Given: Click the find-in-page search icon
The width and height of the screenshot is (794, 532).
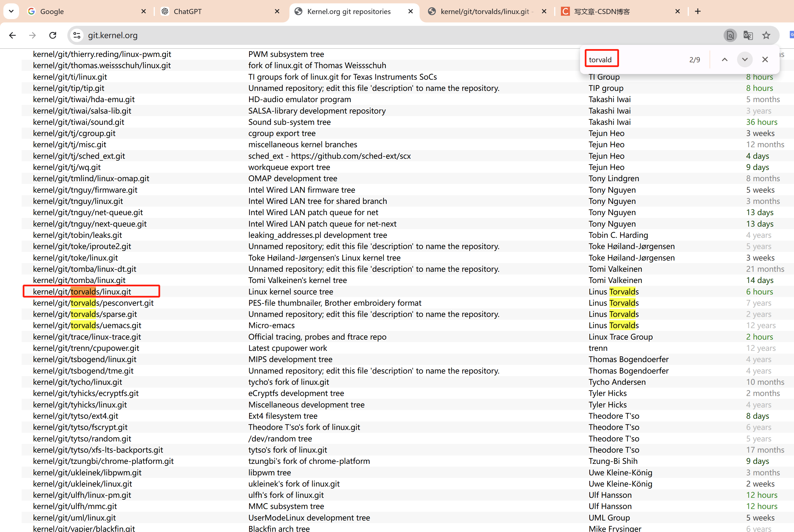Looking at the screenshot, I should (730, 35).
